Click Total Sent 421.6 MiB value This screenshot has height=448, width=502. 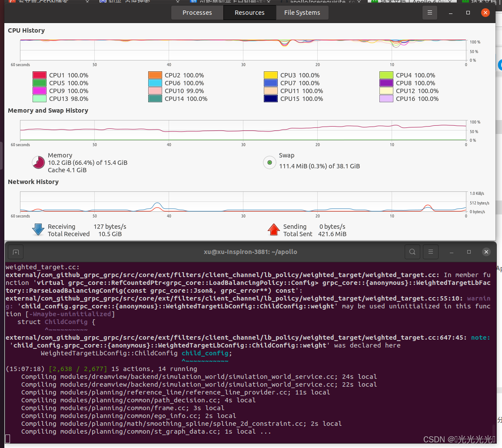[x=332, y=234]
